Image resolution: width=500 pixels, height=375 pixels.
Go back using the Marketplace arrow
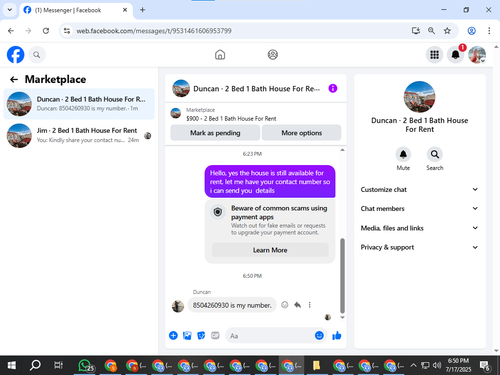coord(14,79)
